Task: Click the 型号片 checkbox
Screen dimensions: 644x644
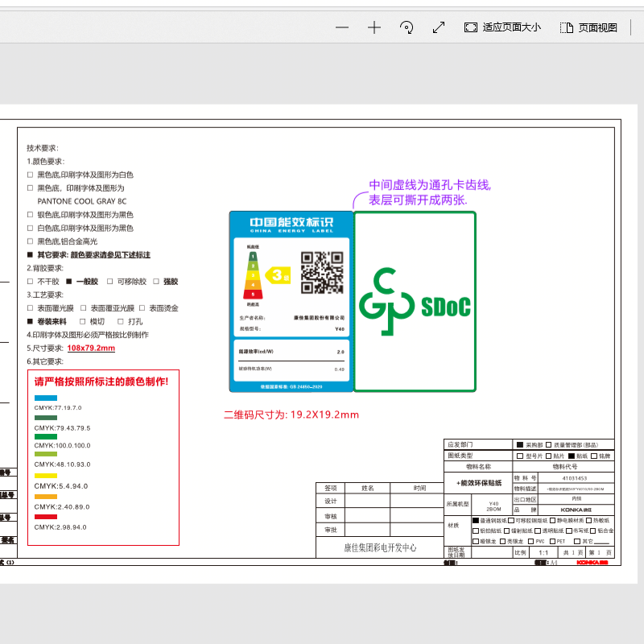Action: coord(520,456)
